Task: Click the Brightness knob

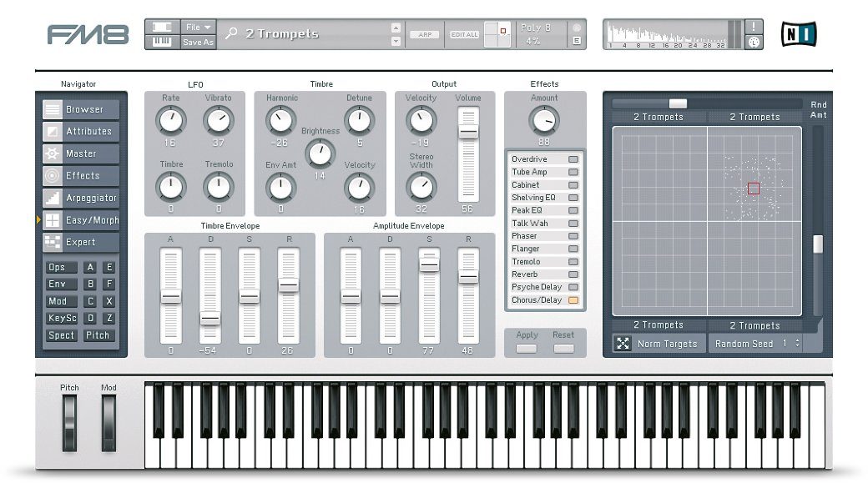Action: tap(320, 153)
